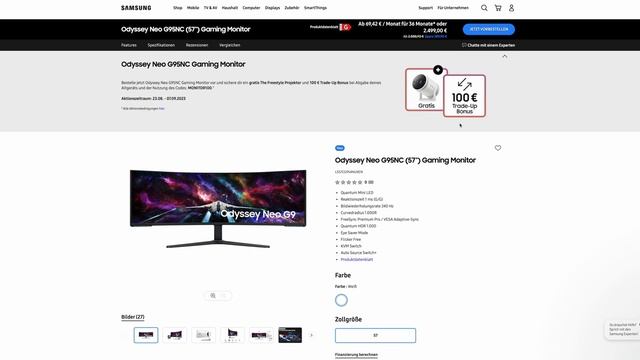Select the fifth product thumbnail
640x360 pixels.
(x=261, y=335)
